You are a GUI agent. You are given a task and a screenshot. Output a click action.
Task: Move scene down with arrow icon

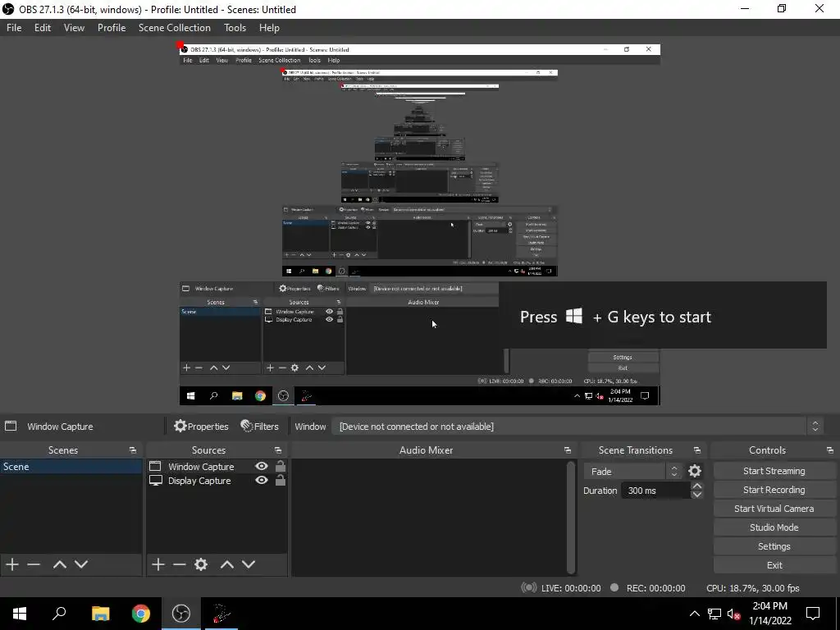pyautogui.click(x=81, y=564)
